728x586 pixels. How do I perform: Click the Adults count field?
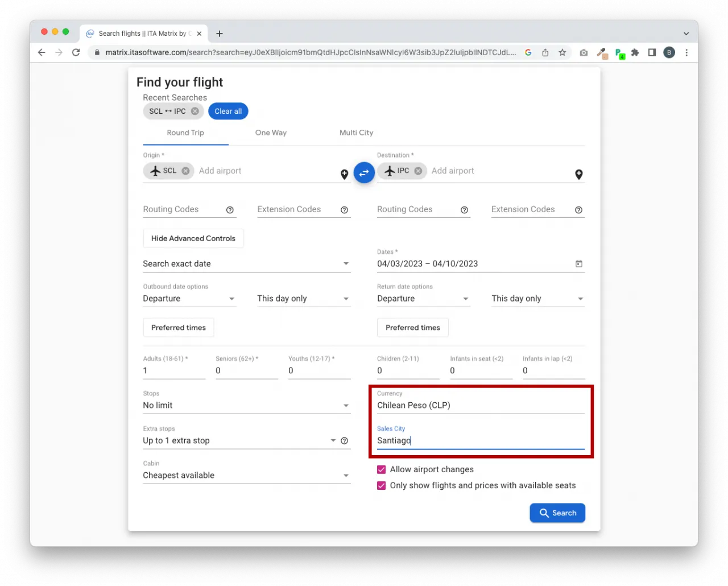[174, 371]
